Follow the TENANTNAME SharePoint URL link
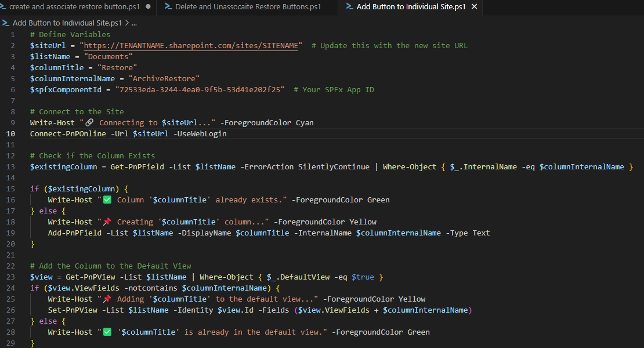This screenshot has height=348, width=644. point(191,46)
